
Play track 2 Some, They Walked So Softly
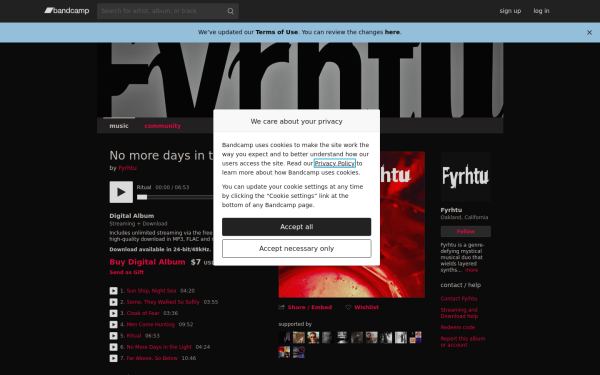pyautogui.click(x=113, y=302)
